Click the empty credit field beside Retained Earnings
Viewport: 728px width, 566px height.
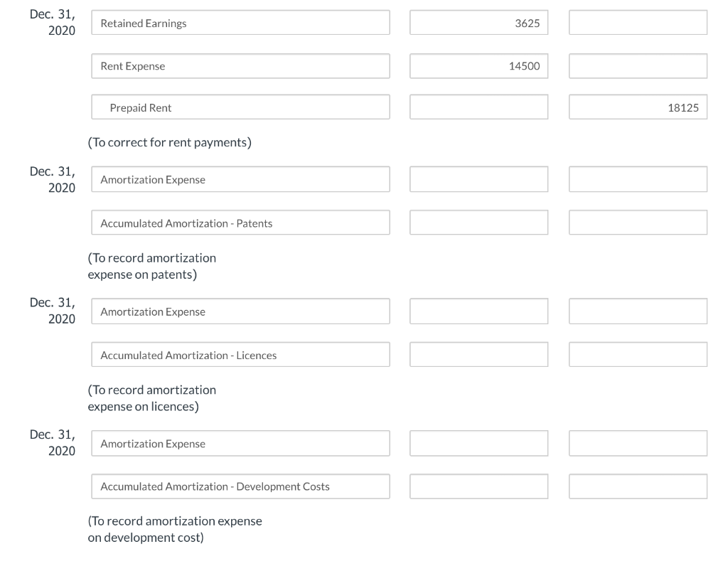pyautogui.click(x=637, y=22)
